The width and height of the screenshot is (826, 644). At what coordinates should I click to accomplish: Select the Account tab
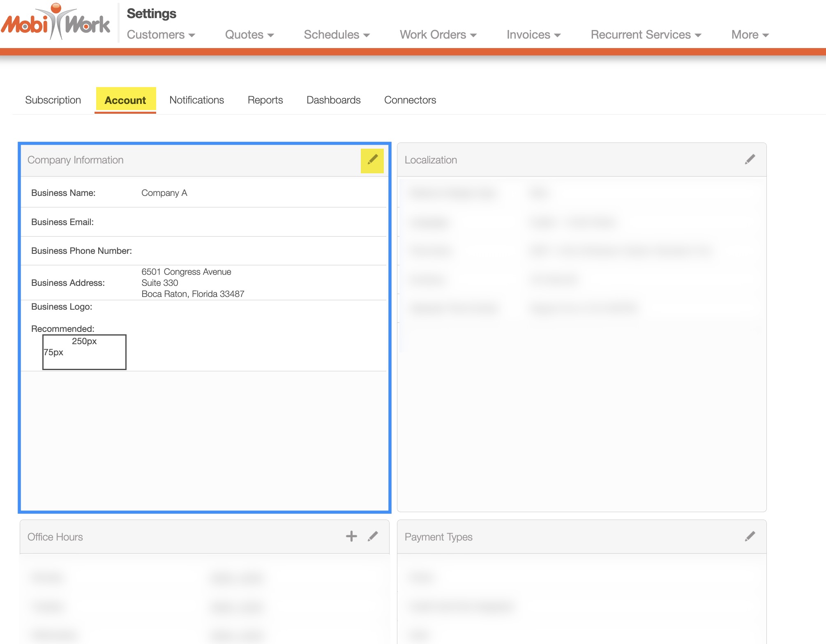125,100
